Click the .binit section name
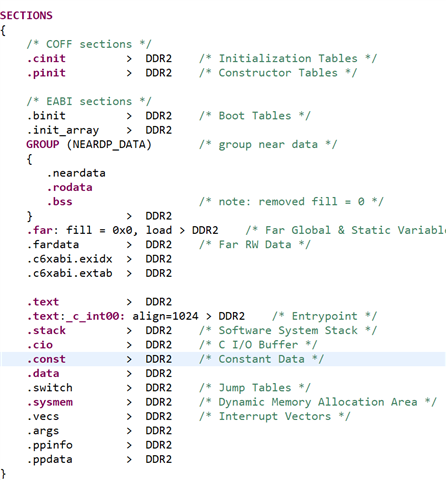Image resolution: width=446 pixels, height=480 pixels. tap(46, 116)
